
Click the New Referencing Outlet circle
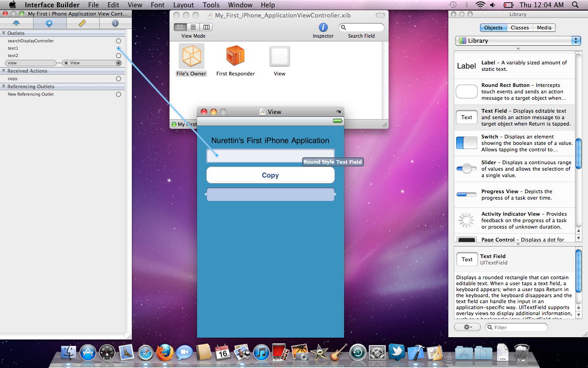click(x=119, y=94)
